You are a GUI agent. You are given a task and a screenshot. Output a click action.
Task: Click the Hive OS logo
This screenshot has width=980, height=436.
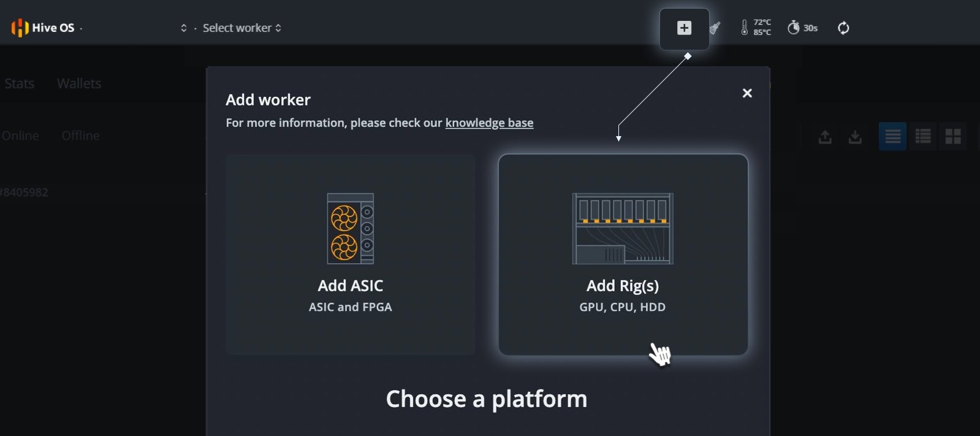click(43, 28)
